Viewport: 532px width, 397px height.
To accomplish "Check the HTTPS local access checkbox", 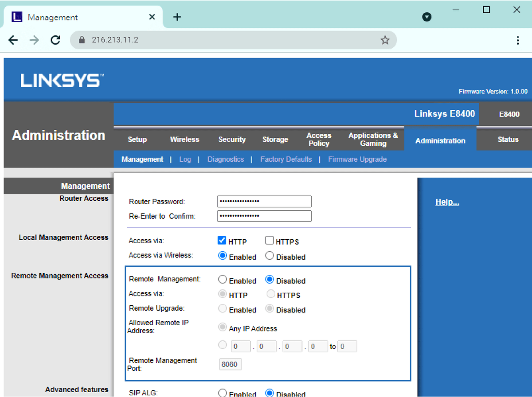I will coord(270,241).
